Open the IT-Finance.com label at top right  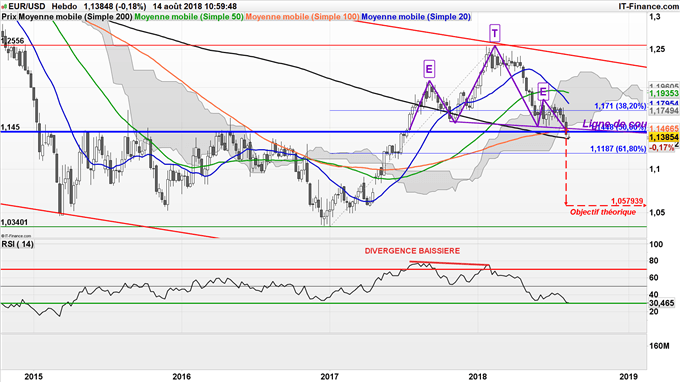pyautogui.click(x=648, y=7)
